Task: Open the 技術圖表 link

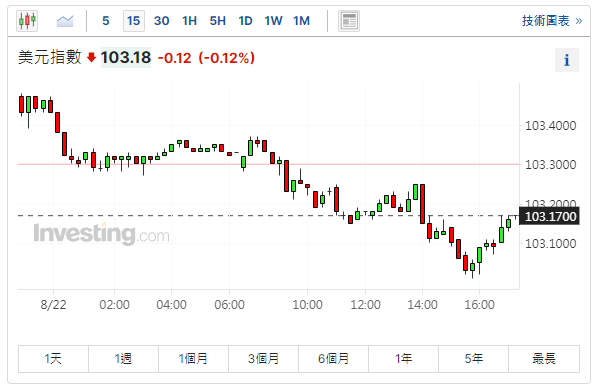Action: tap(552, 21)
